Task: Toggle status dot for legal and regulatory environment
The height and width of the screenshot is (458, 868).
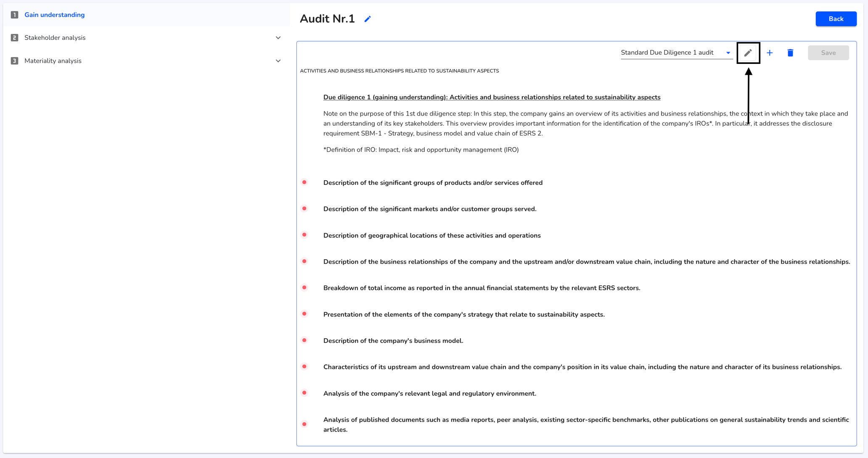Action: pyautogui.click(x=304, y=393)
